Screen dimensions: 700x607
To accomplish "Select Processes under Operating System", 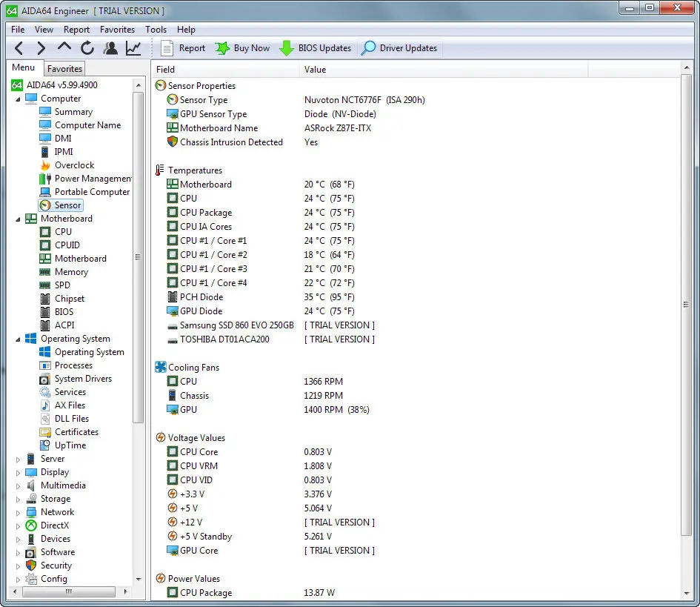I will tap(73, 365).
